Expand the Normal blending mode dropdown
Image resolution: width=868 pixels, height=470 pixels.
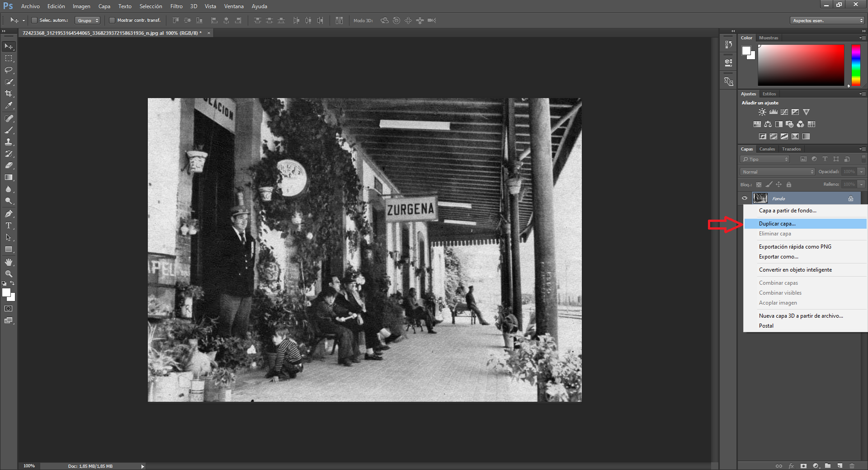[777, 172]
